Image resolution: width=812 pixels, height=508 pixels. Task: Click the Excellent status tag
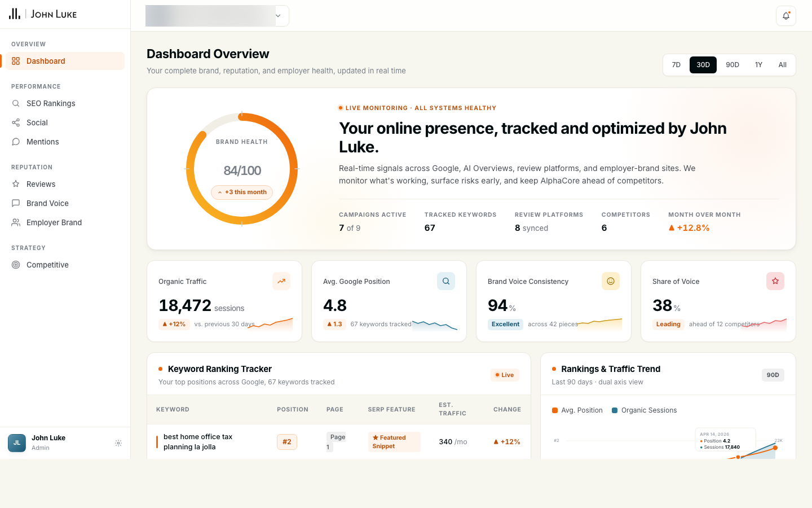(505, 324)
